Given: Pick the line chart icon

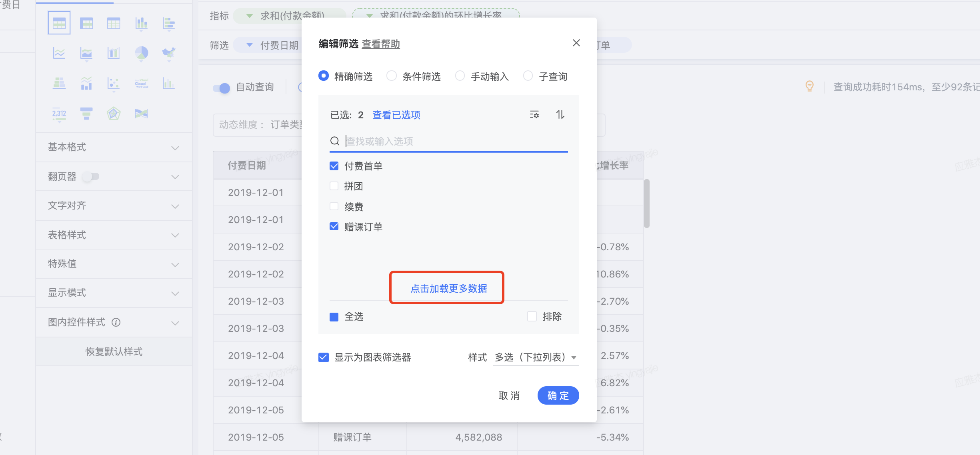Looking at the screenshot, I should click(59, 53).
